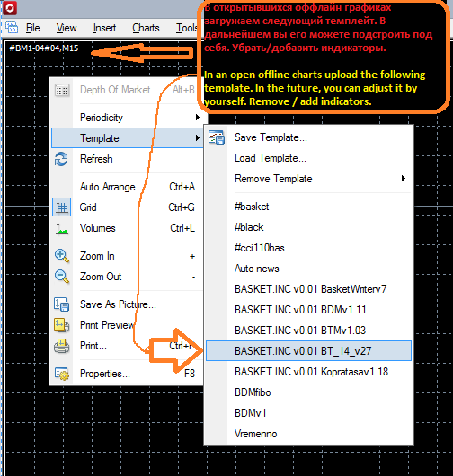
Task: Click the Refresh arrows icon
Action: tap(61, 159)
